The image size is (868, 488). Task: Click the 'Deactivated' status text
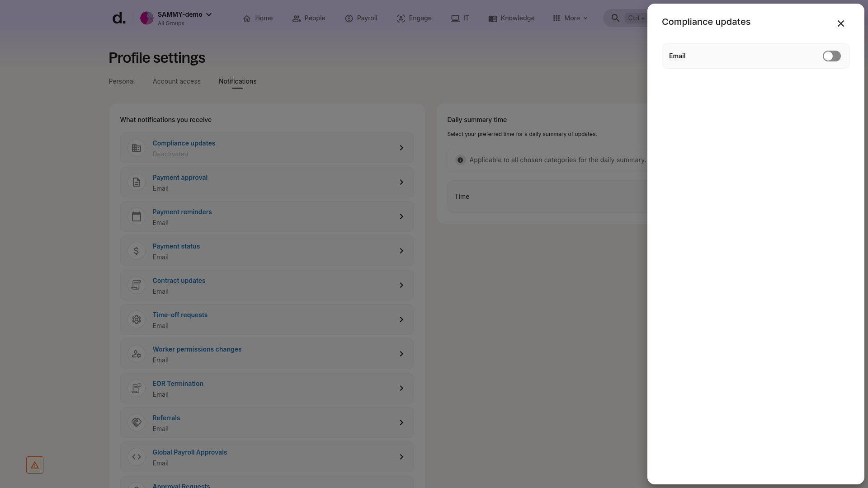(x=170, y=154)
